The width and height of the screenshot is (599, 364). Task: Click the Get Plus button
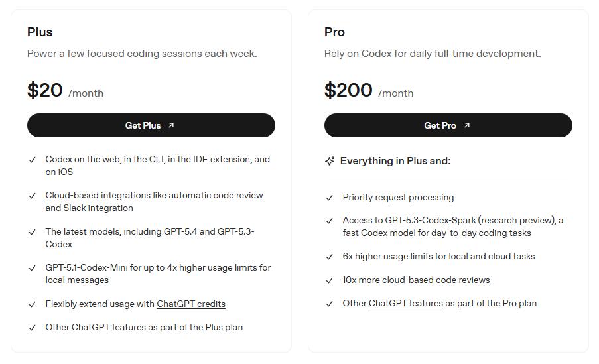[151, 125]
